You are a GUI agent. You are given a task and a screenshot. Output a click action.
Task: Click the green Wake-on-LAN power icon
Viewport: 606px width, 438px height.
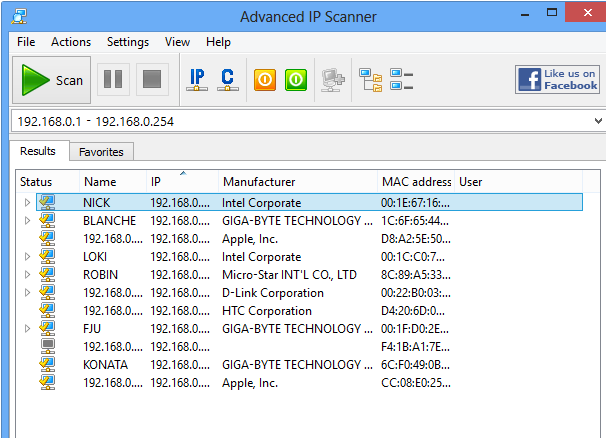point(296,80)
